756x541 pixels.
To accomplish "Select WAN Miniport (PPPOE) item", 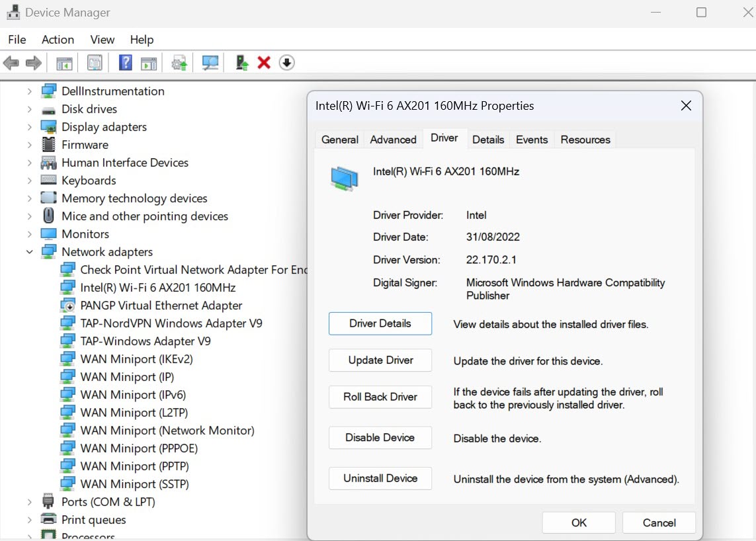I will coord(139,448).
